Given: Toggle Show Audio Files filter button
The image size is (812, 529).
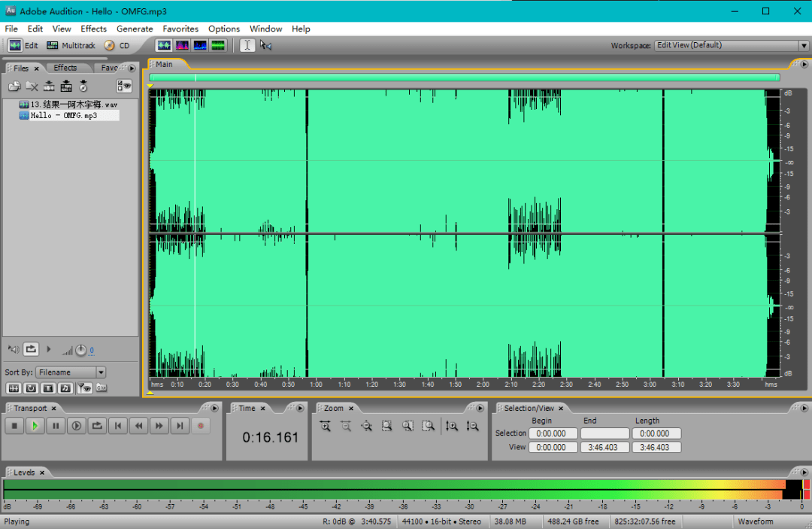Looking at the screenshot, I should (14, 388).
